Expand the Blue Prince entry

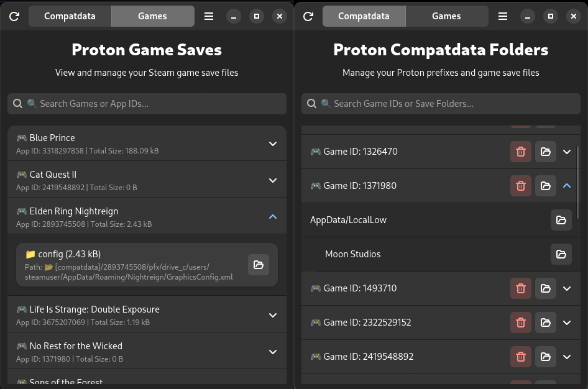click(x=272, y=143)
